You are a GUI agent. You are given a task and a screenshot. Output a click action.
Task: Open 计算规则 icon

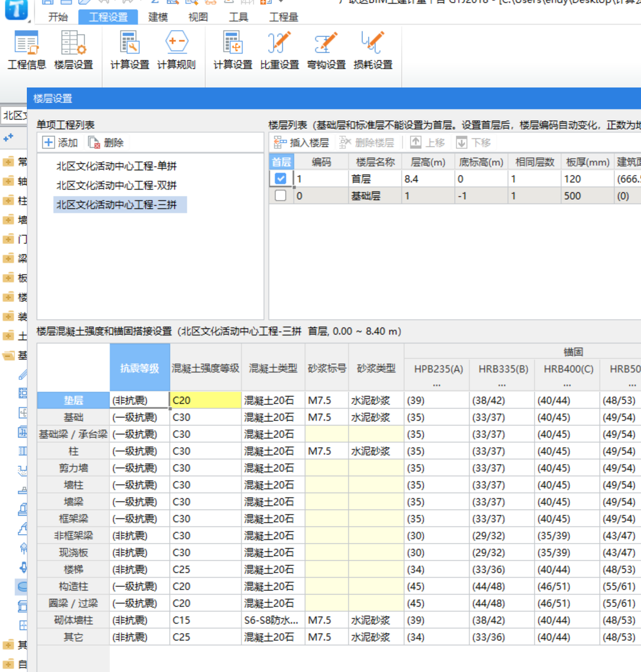click(x=176, y=50)
